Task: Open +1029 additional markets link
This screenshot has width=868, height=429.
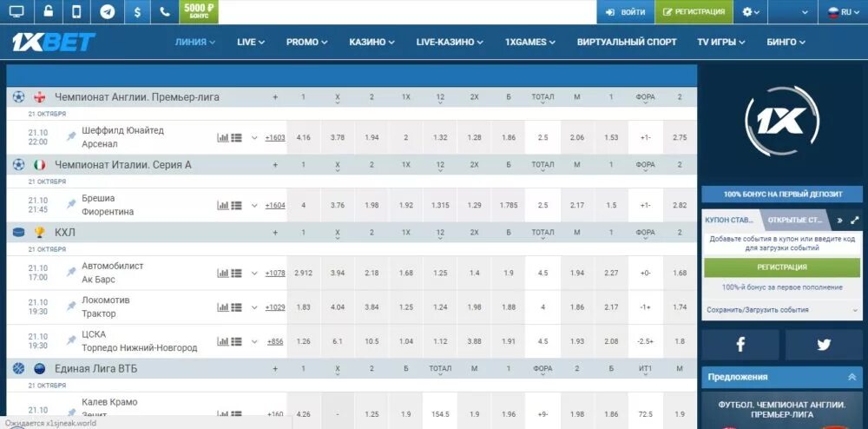Action: pos(275,307)
